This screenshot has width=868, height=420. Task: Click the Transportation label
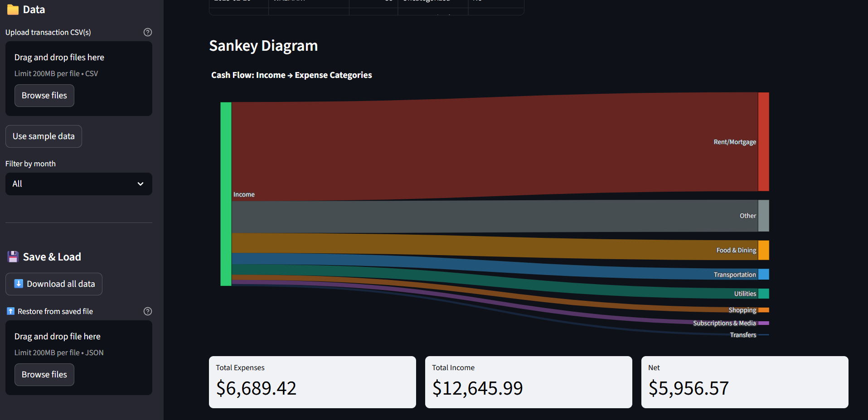[735, 275]
